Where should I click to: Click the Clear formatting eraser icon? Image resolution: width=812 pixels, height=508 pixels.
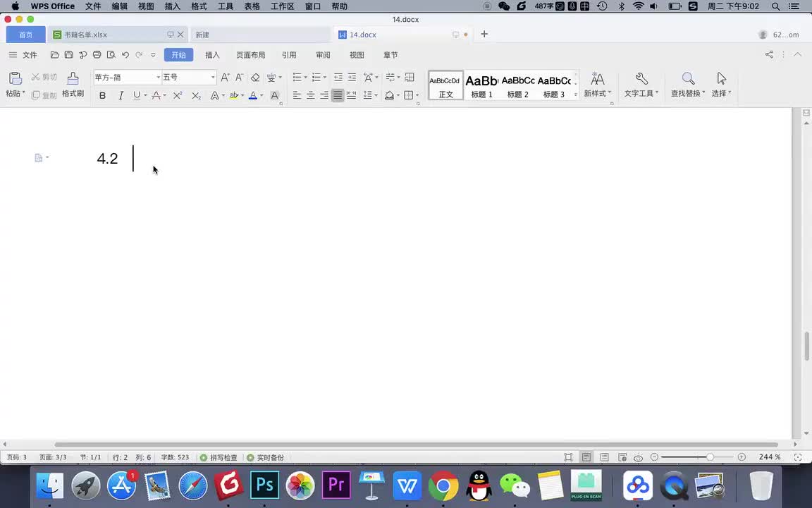(x=254, y=77)
